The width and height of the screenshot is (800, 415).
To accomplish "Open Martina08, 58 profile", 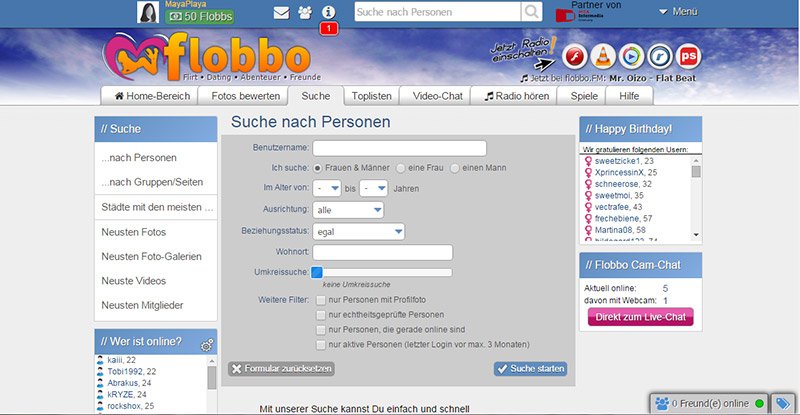I will pyautogui.click(x=620, y=230).
